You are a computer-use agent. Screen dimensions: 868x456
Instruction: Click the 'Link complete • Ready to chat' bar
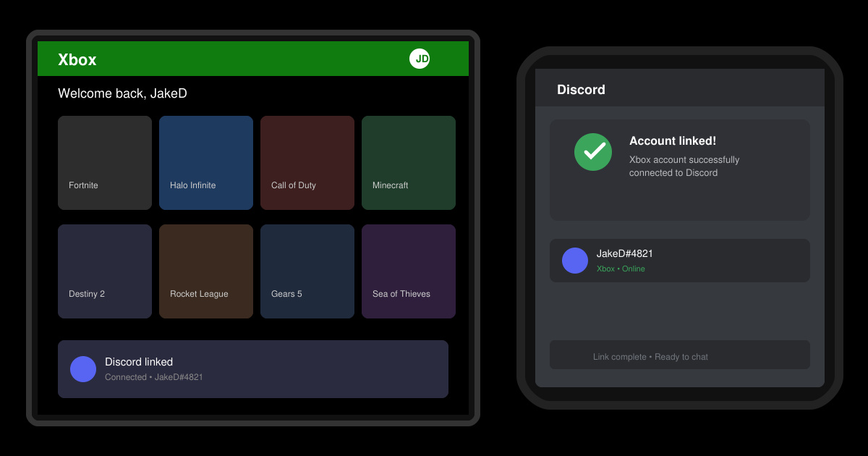[680, 355]
